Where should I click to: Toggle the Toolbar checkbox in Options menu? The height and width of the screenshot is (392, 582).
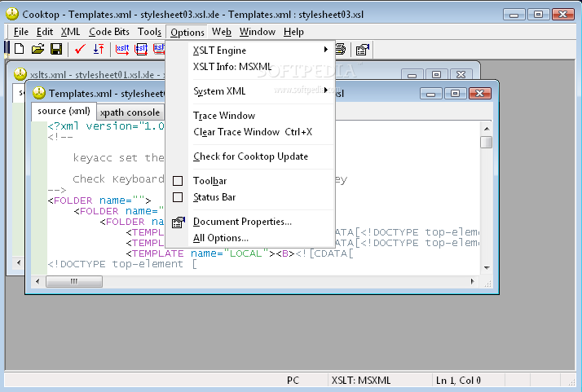tap(178, 181)
